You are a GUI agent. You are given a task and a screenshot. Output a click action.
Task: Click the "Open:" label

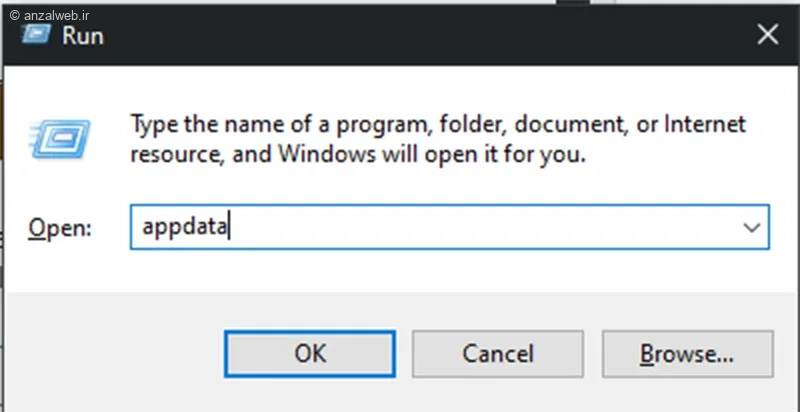click(x=60, y=228)
